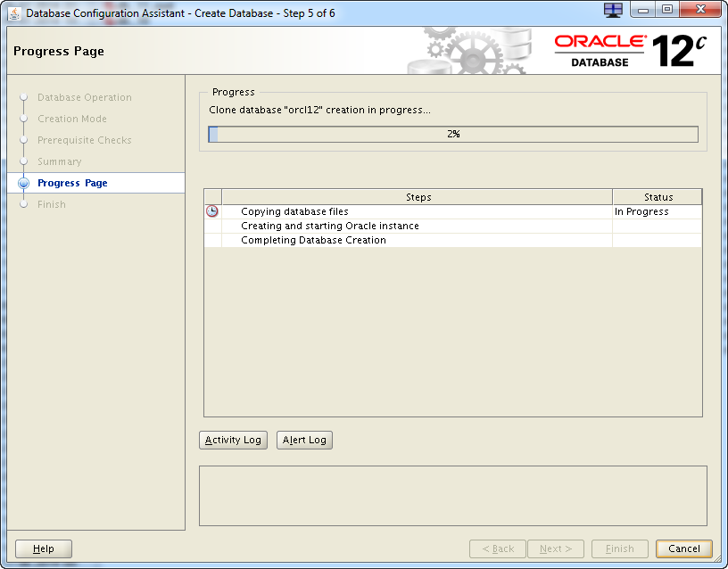The height and width of the screenshot is (569, 728).
Task: Minimize the Database Configuration Assistant window
Action: click(x=642, y=10)
